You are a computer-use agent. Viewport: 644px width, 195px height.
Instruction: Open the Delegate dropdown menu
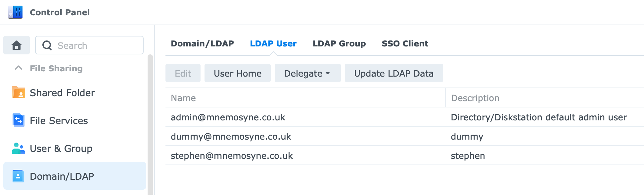pyautogui.click(x=307, y=73)
